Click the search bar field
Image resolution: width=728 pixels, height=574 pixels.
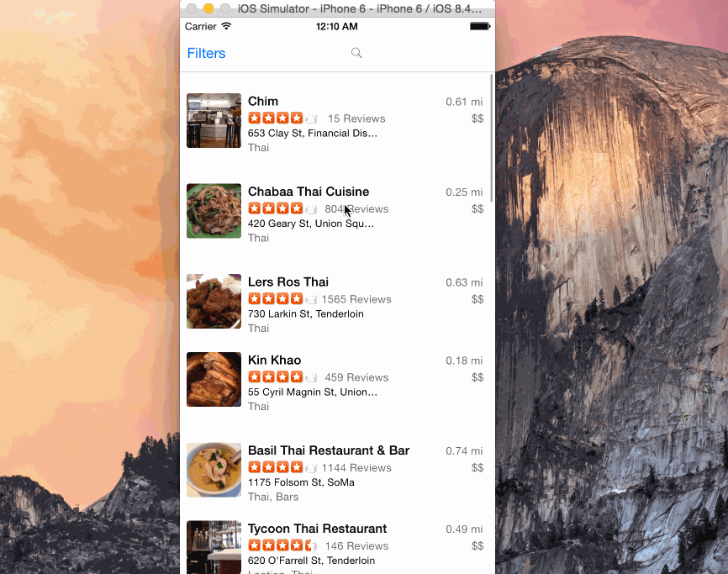[356, 53]
